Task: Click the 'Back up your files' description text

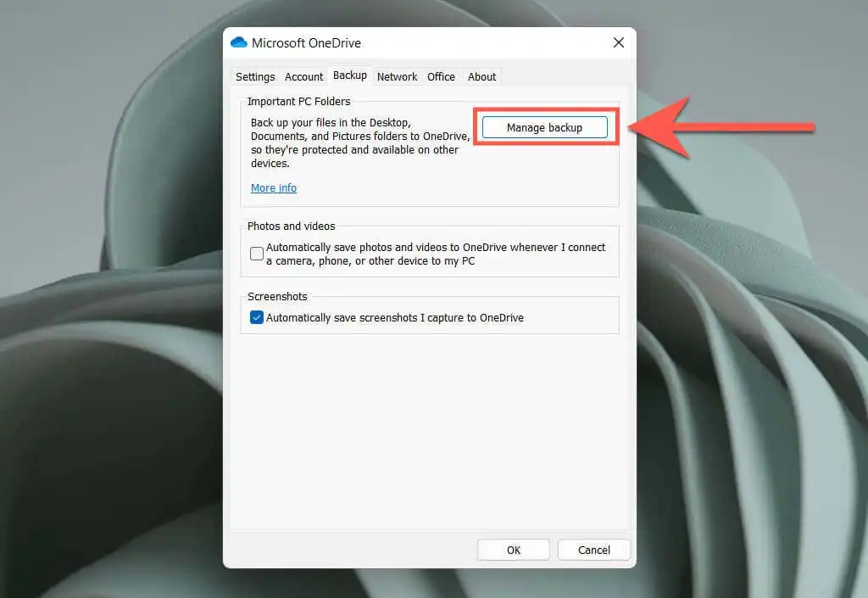Action: click(360, 143)
